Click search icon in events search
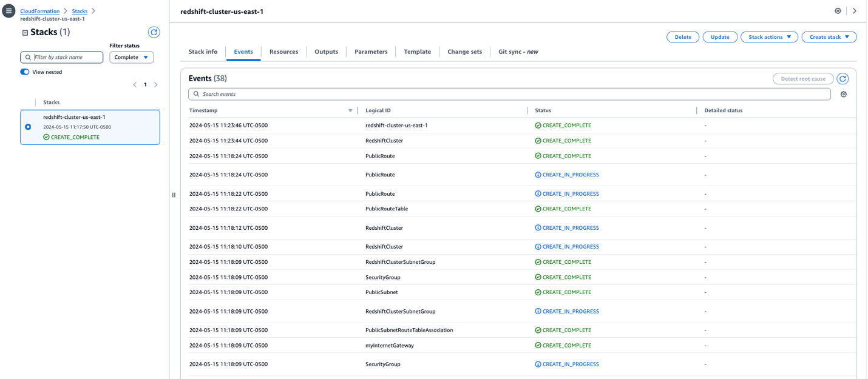 click(x=196, y=94)
